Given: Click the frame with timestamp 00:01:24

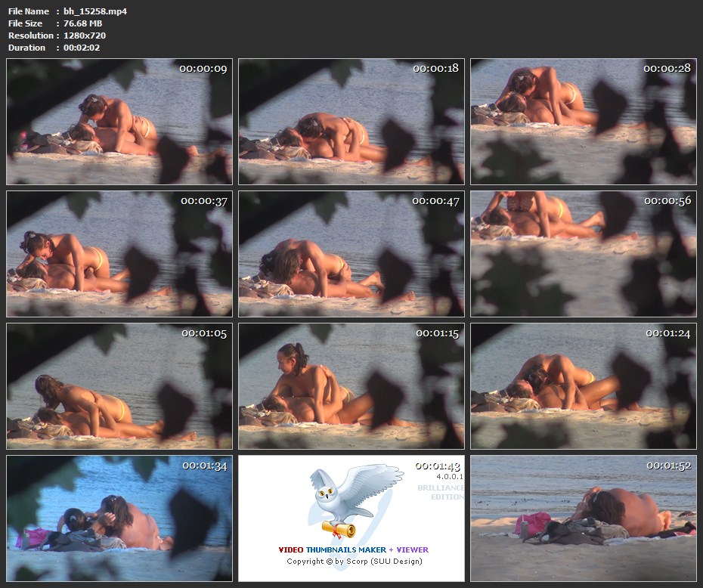Looking at the screenshot, I should (x=583, y=386).
